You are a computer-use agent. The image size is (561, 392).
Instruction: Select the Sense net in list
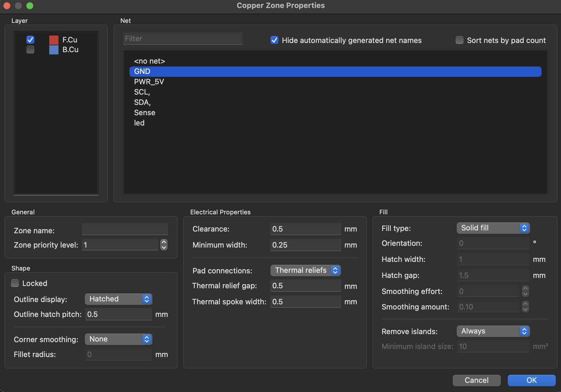click(x=145, y=113)
